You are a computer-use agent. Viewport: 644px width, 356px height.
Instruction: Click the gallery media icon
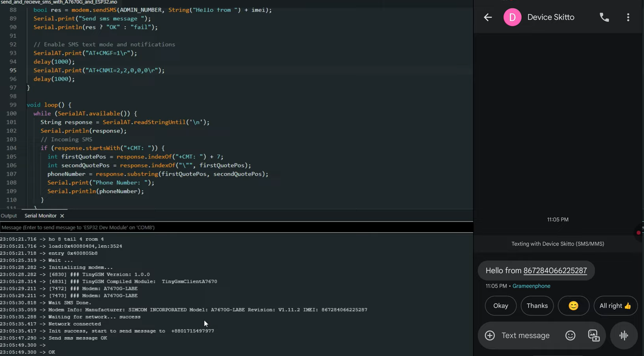[x=593, y=335]
